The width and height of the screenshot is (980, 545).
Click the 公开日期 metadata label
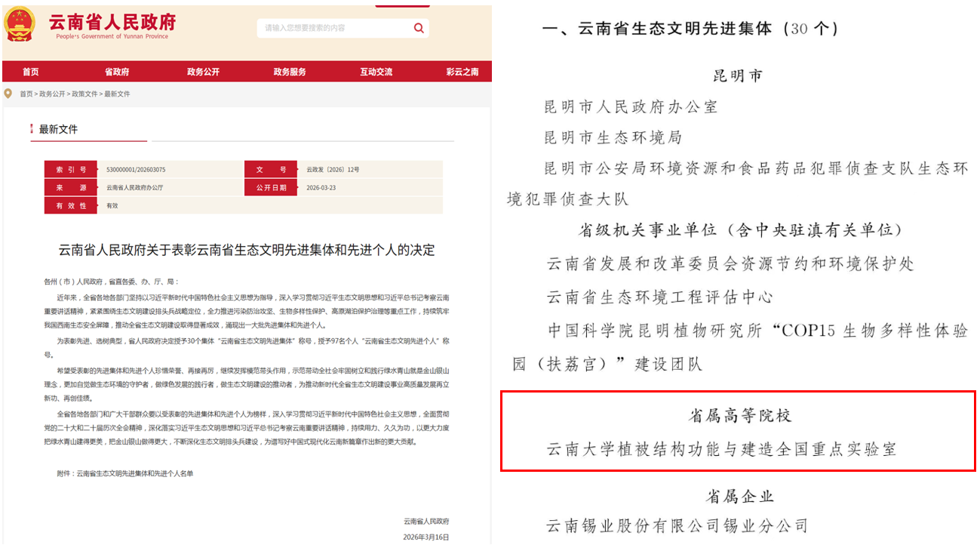[x=271, y=187]
